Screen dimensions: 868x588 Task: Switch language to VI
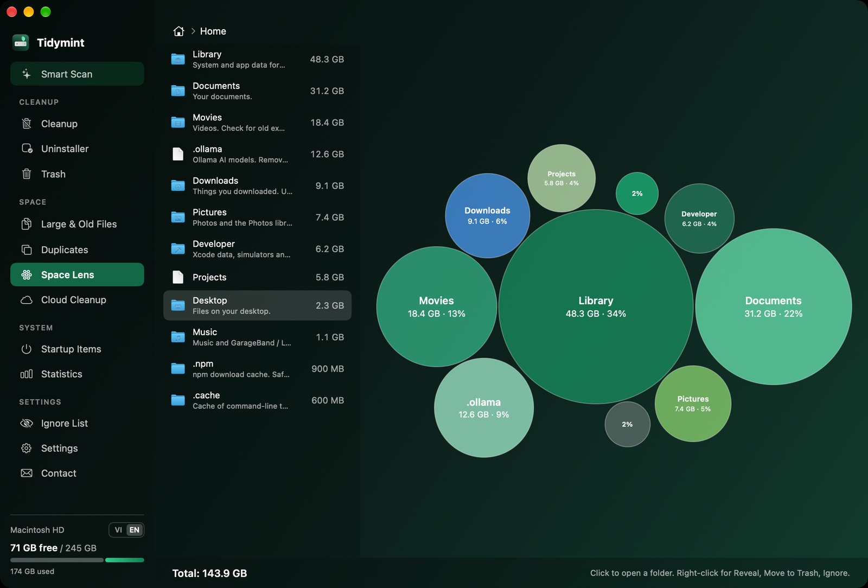click(118, 530)
